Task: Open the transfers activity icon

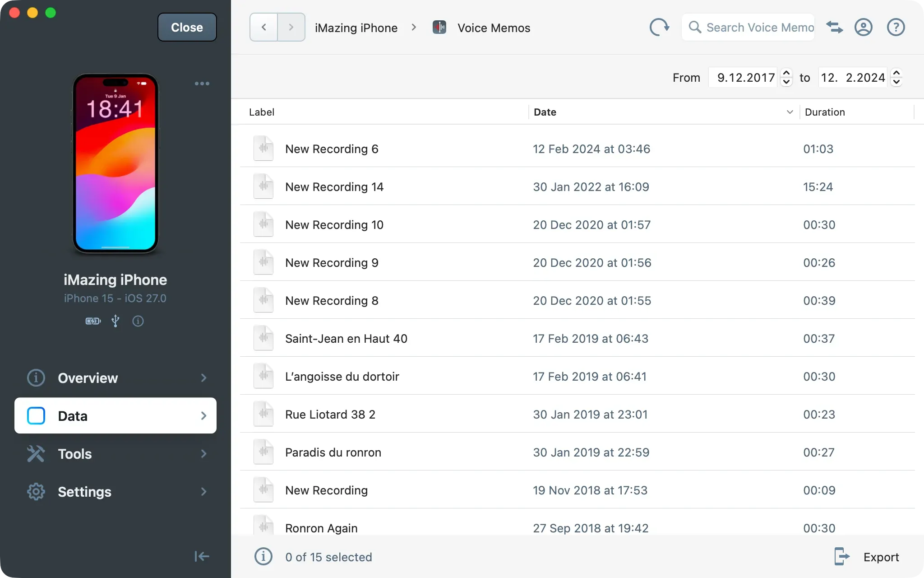Action: 834,27
